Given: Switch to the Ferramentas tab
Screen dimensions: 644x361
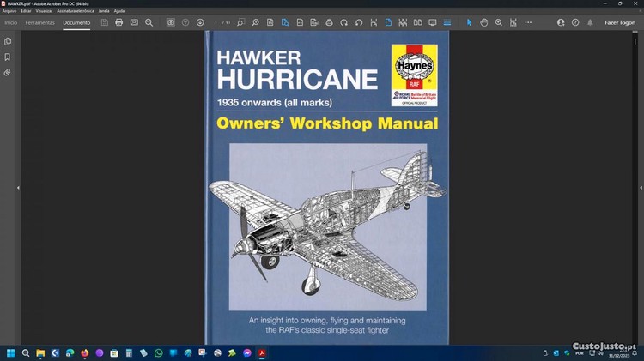Looking at the screenshot, I should [x=40, y=22].
